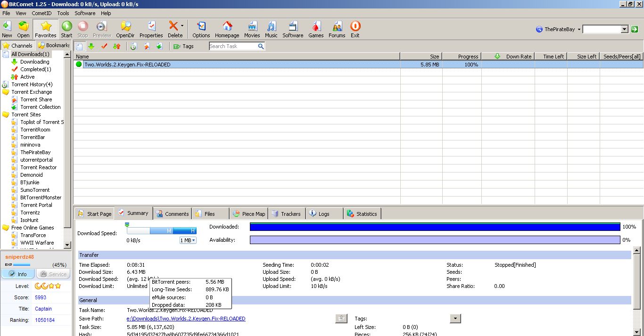Open the File menu
The width and height of the screenshot is (644, 336).
6,13
